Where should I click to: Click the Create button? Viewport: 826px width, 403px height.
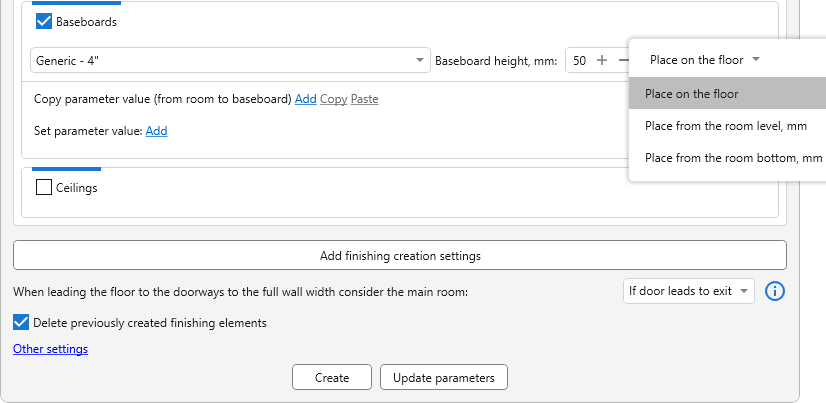[332, 377]
